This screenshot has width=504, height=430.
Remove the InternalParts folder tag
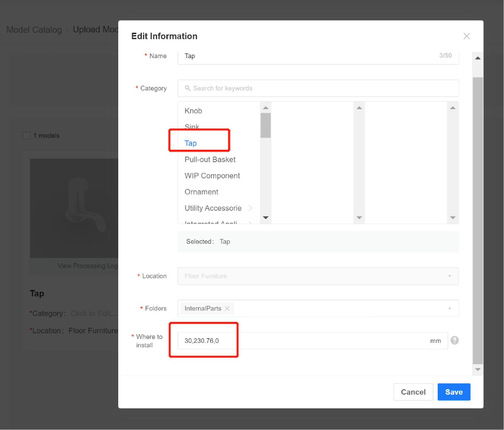click(x=227, y=308)
